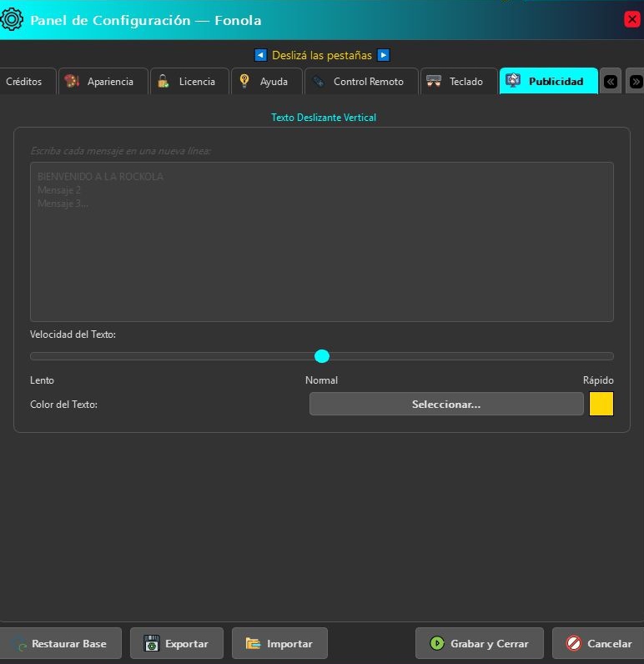Screen dimensions: 644x664
Task: Click the red prohibition icon on Cancelar
Action: coord(574,643)
